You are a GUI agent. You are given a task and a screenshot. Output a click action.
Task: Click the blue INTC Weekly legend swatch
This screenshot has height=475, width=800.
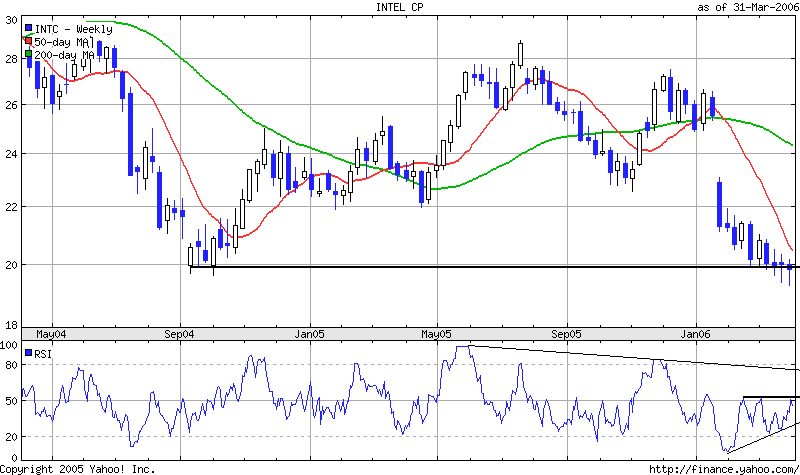pos(29,28)
